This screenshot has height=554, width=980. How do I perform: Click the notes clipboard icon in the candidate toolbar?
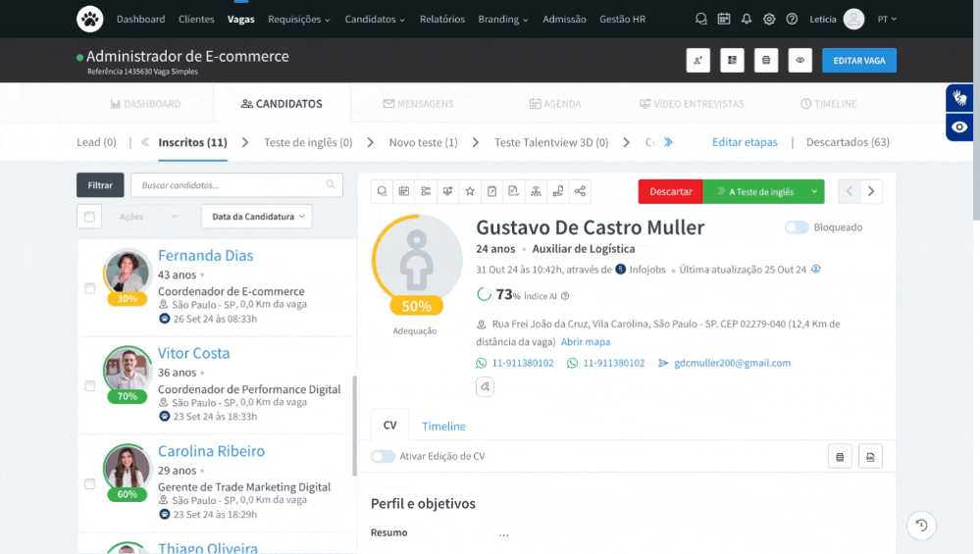(491, 191)
